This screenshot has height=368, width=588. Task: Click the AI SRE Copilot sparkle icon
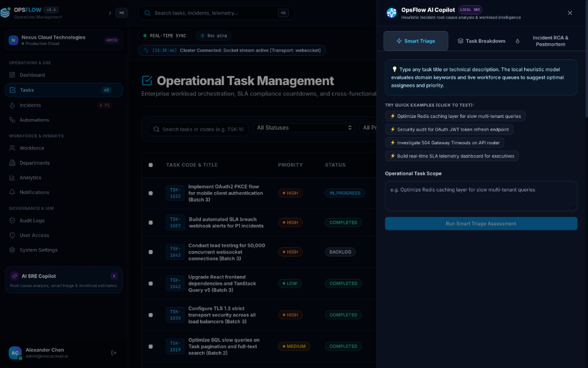point(14,276)
